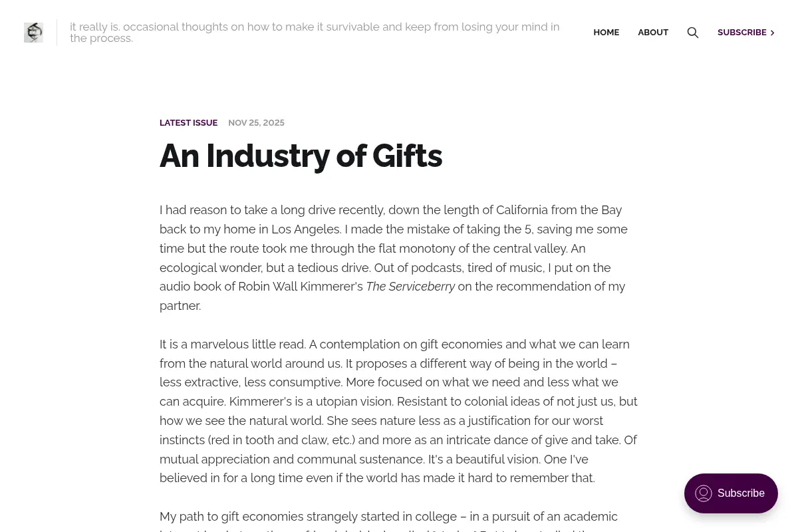Viewport: 798px width, 532px height.
Task: Open the ABOUT page
Action: pyautogui.click(x=653, y=33)
